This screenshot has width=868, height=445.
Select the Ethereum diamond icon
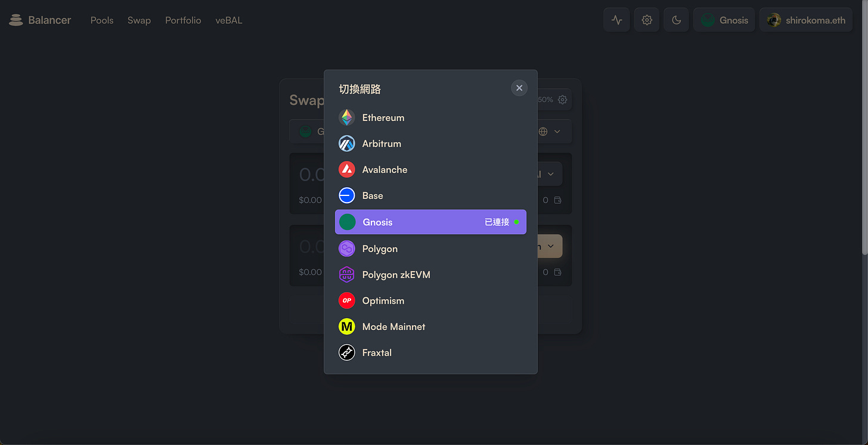[346, 117]
